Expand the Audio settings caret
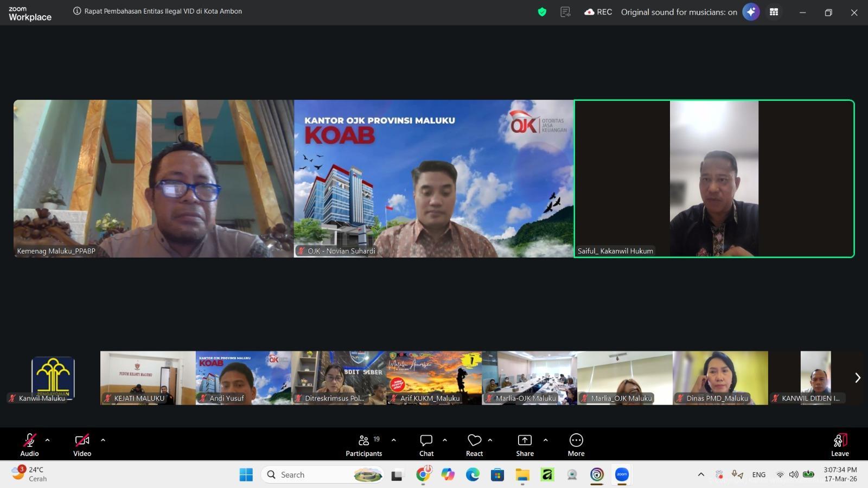Image resolution: width=868 pixels, height=488 pixels. click(x=48, y=440)
